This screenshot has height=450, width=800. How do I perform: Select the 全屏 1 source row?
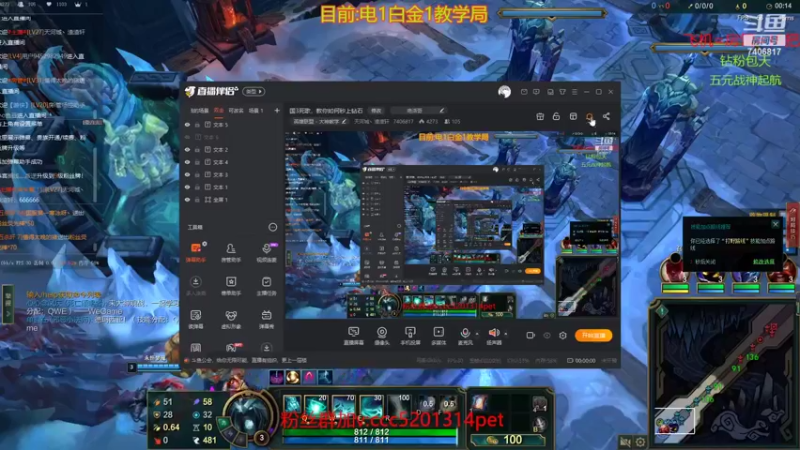231,199
